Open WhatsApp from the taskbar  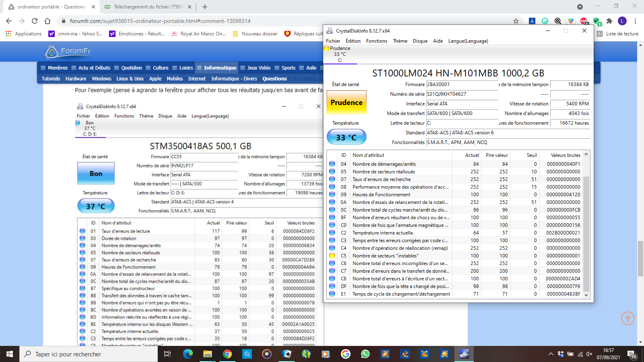pos(365,354)
